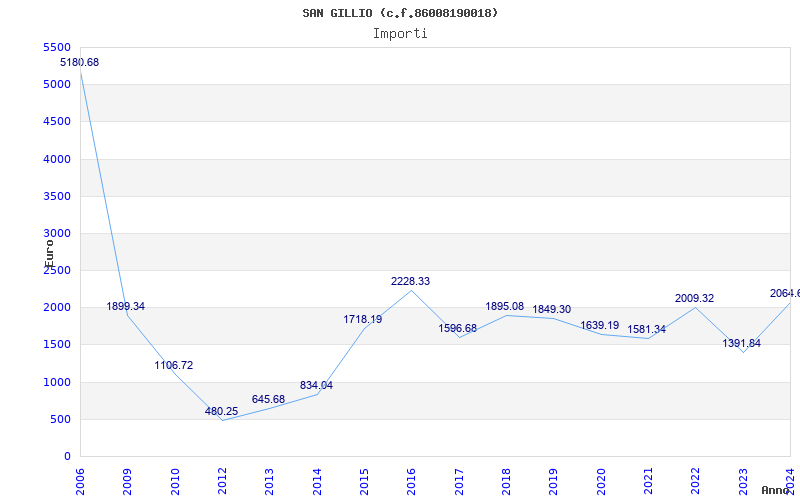Select the 834.04 data label

[x=316, y=385]
